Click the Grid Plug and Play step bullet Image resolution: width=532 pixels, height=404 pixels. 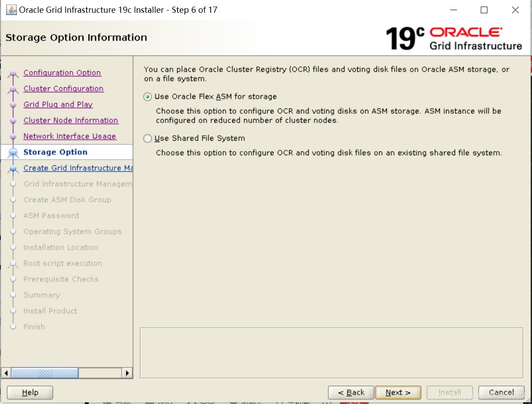click(14, 105)
